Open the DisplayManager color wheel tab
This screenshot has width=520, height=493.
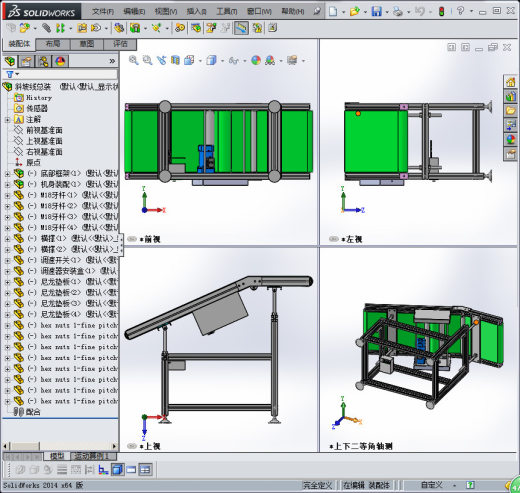tap(60, 61)
